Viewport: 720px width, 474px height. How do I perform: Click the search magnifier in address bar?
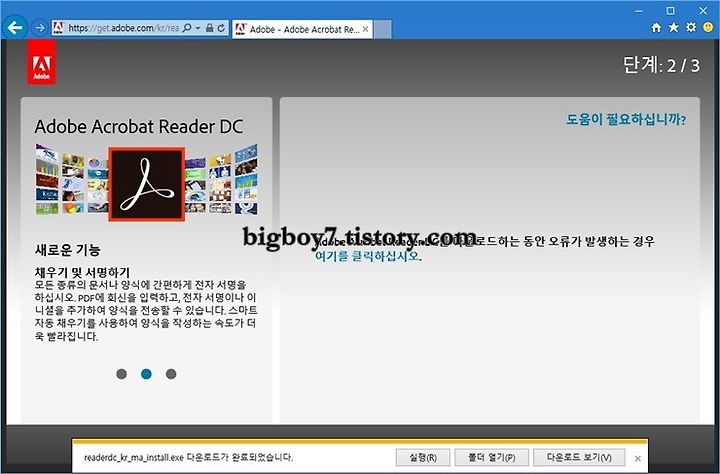(187, 28)
